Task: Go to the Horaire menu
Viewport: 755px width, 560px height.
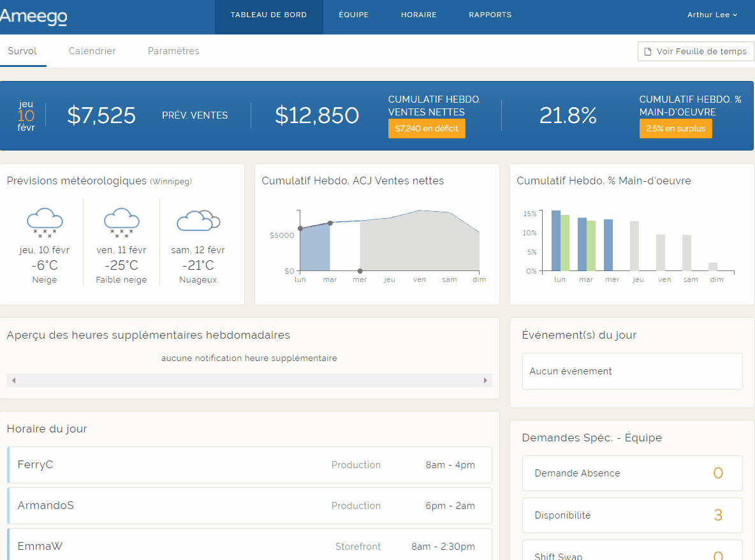Action: pos(418,15)
